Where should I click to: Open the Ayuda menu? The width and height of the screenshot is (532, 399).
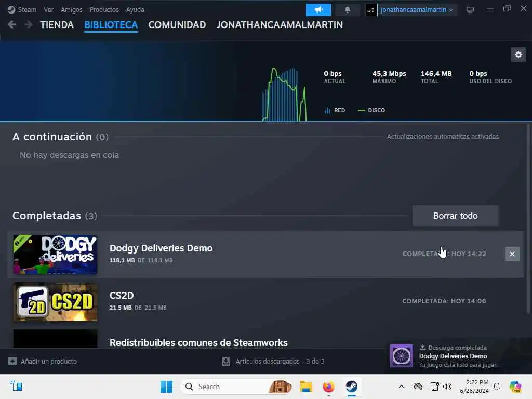point(135,9)
